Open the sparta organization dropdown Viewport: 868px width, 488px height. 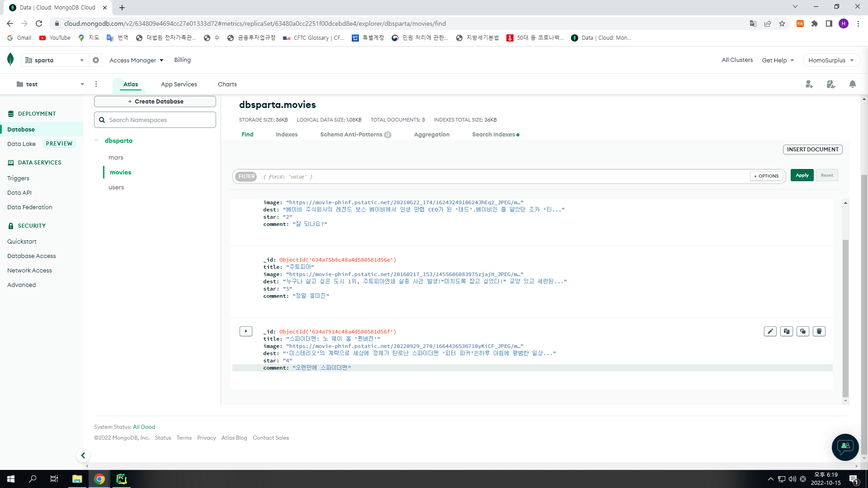(54, 60)
